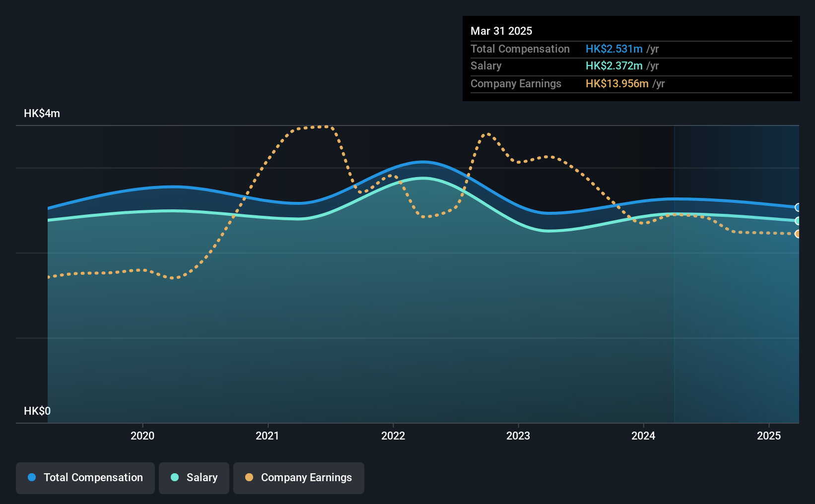Select the 2023 axis label
Viewport: 815px width, 504px height.
click(518, 436)
